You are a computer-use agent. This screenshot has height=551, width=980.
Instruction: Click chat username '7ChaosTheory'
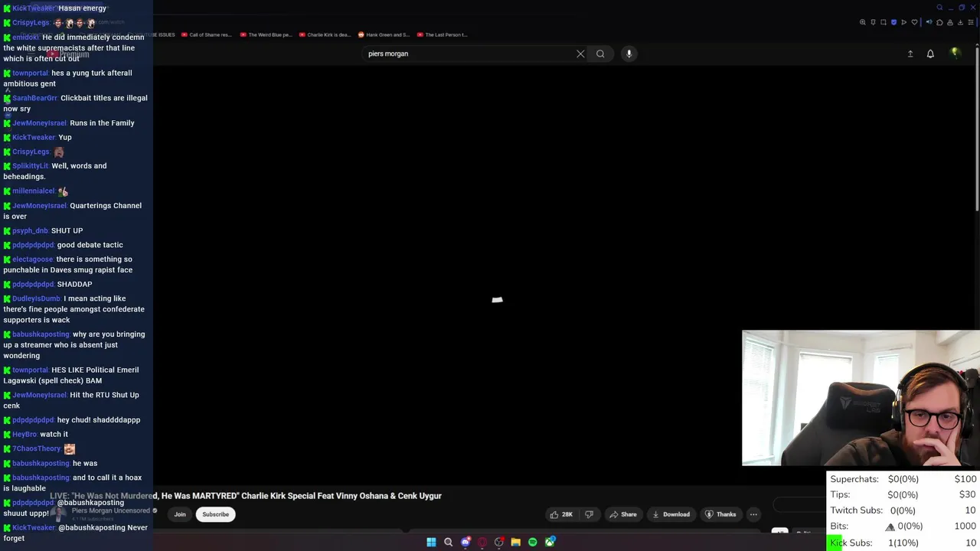coord(36,448)
